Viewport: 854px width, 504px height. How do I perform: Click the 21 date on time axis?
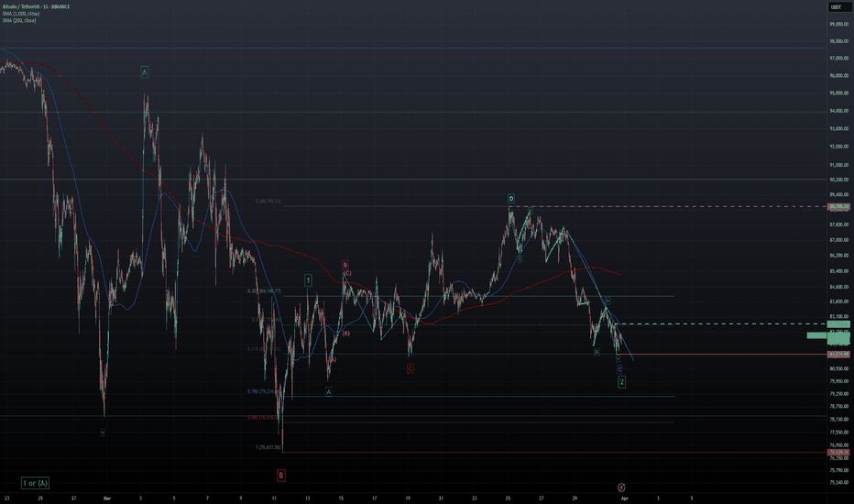pos(441,498)
